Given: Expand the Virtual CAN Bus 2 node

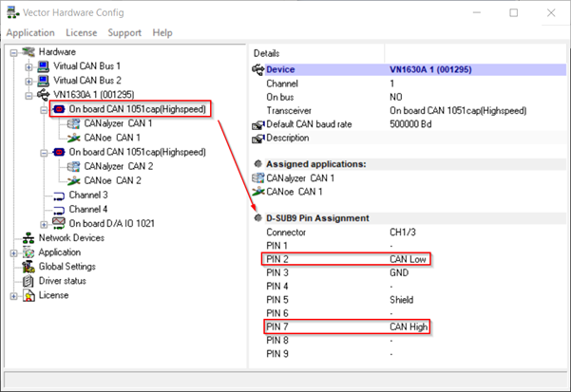Looking at the screenshot, I should coord(29,81).
